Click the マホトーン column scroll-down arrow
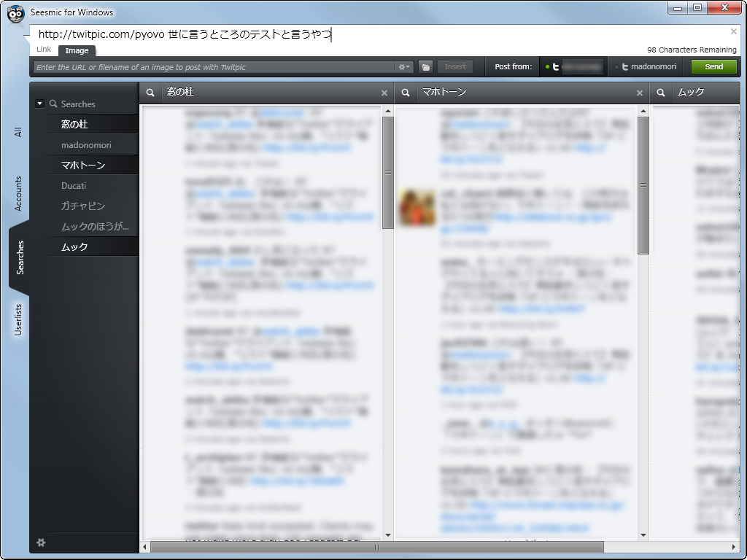 tap(643, 534)
